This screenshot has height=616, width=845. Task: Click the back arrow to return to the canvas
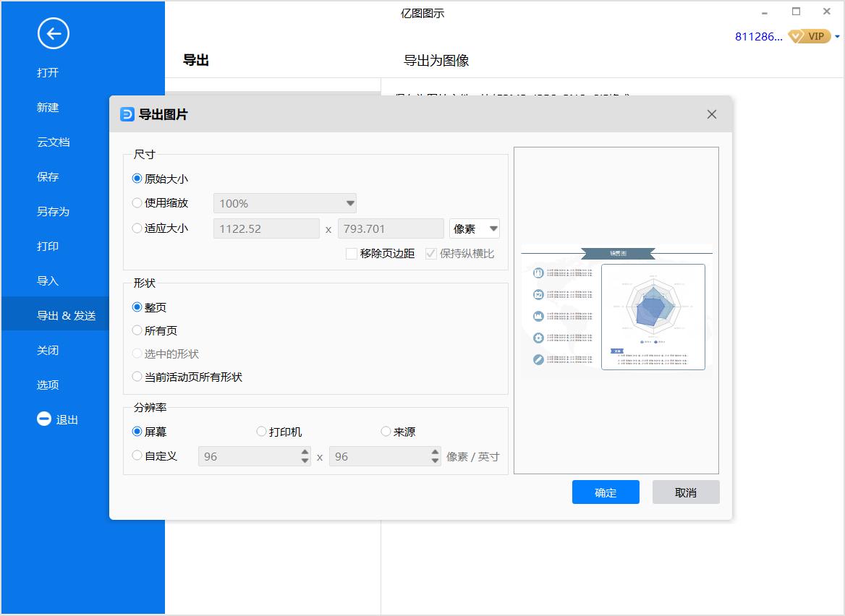pos(53,33)
